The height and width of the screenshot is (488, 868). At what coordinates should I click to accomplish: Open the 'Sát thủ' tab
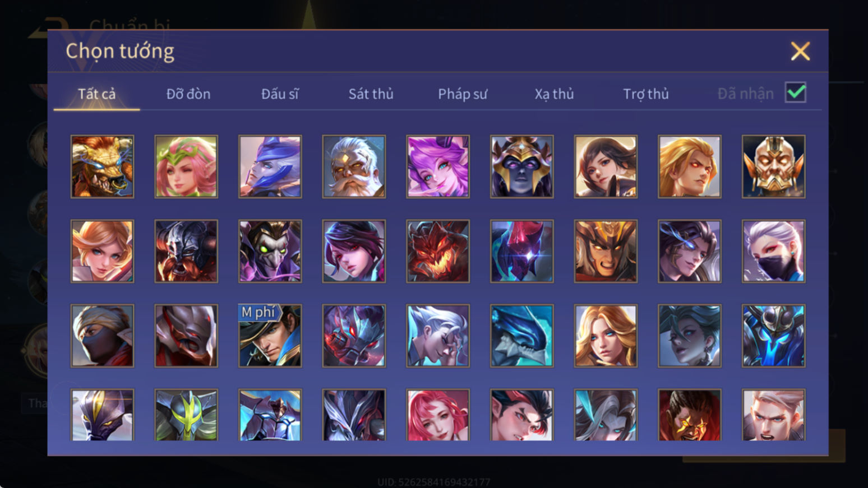click(x=371, y=94)
